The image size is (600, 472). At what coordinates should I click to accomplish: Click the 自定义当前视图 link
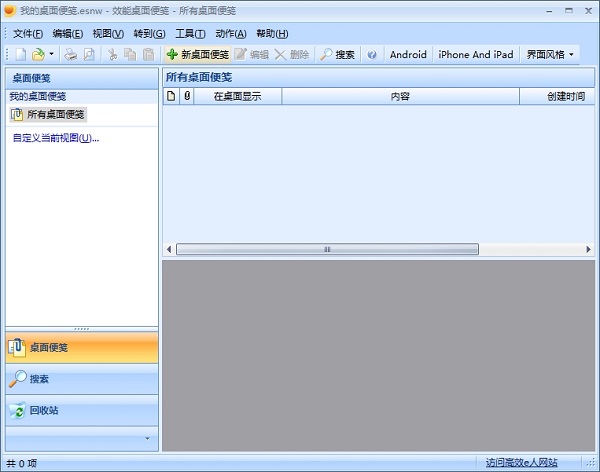click(x=56, y=138)
